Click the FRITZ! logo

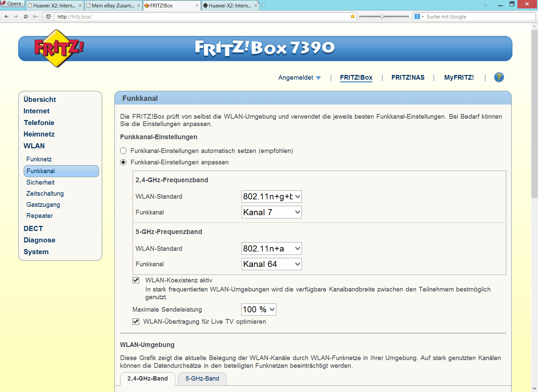point(59,48)
